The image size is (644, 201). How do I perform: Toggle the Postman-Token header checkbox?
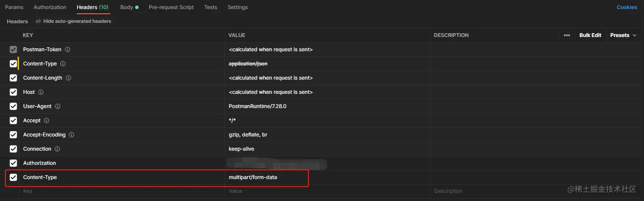coord(13,49)
